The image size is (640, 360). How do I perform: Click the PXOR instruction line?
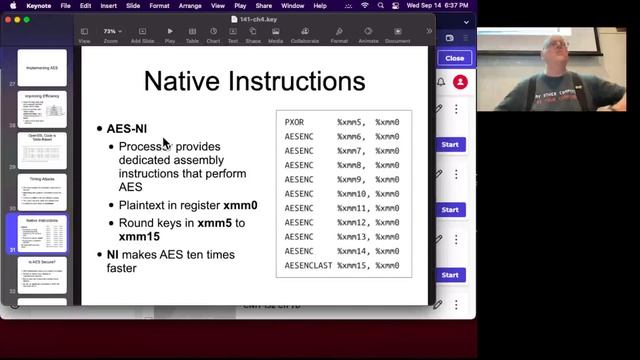click(342, 122)
